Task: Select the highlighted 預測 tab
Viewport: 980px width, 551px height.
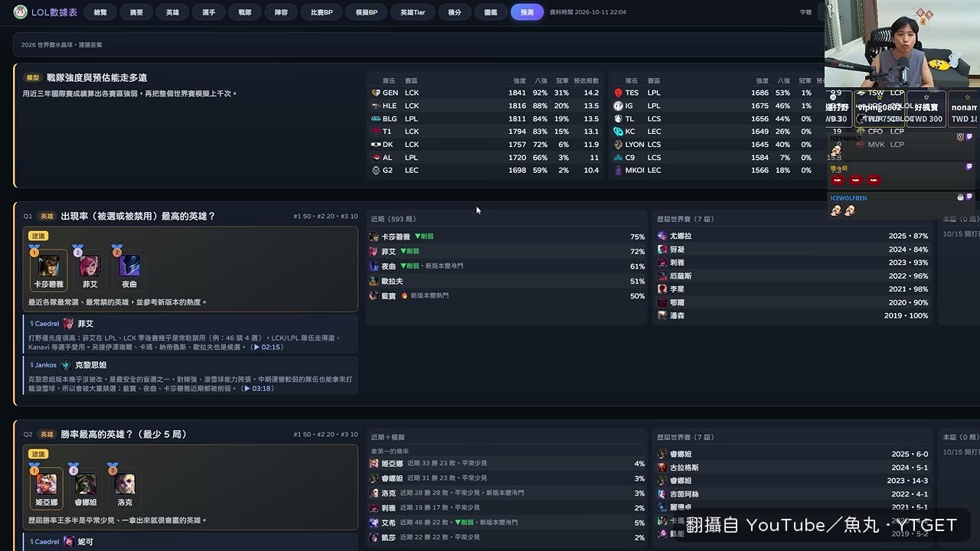Action: pos(527,12)
